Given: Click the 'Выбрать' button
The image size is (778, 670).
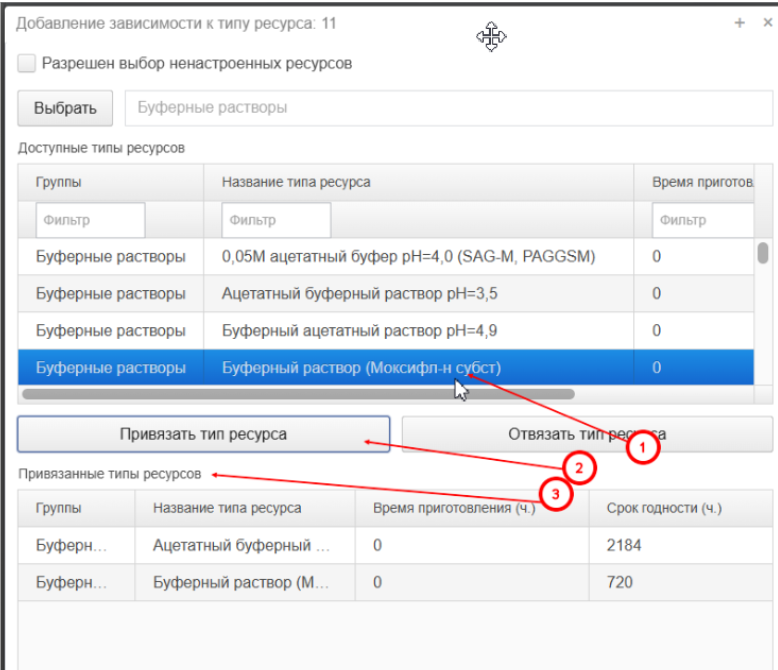Looking at the screenshot, I should (65, 108).
